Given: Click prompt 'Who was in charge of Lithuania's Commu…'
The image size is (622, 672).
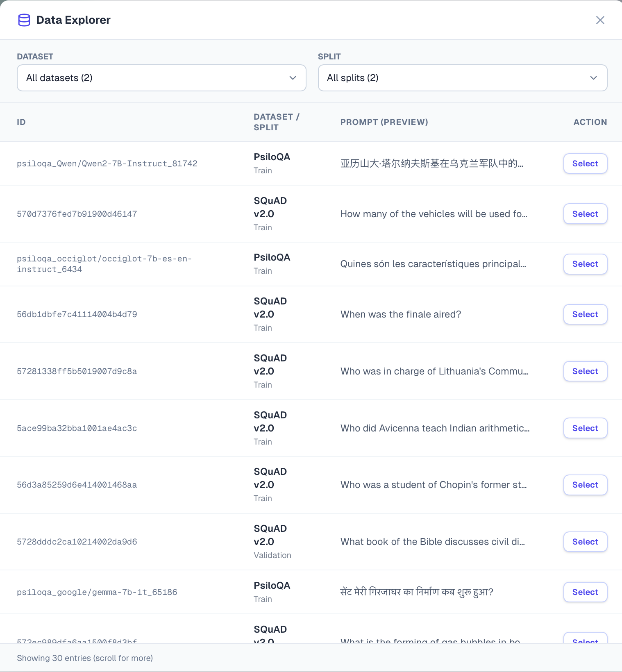Looking at the screenshot, I should click(x=435, y=371).
